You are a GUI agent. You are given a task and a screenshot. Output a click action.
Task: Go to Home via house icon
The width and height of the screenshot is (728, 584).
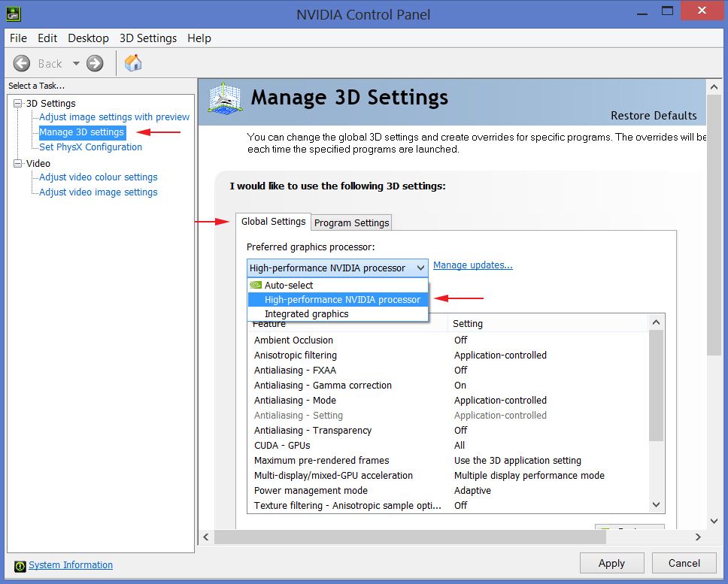(x=133, y=63)
